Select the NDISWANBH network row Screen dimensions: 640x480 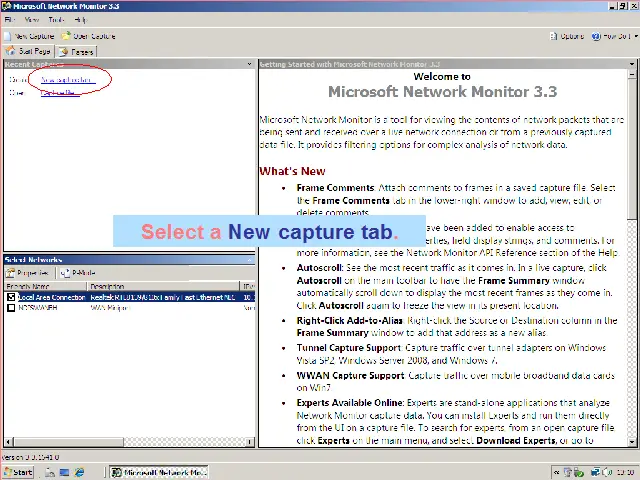[x=130, y=308]
